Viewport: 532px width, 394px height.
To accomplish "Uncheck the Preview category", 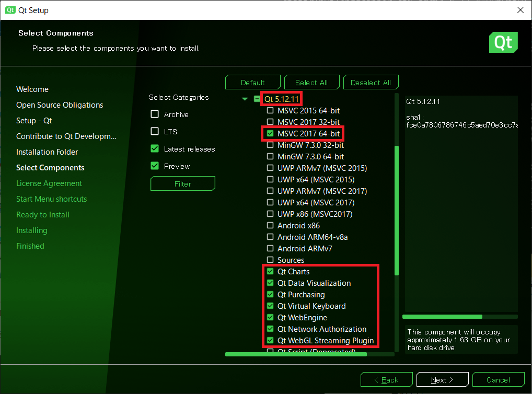I will (155, 166).
